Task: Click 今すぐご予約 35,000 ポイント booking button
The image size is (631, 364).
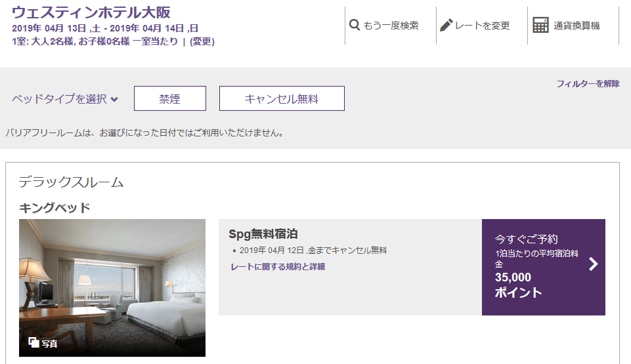Action: click(543, 267)
